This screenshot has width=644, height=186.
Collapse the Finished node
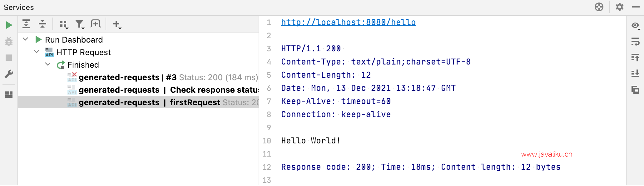click(48, 64)
